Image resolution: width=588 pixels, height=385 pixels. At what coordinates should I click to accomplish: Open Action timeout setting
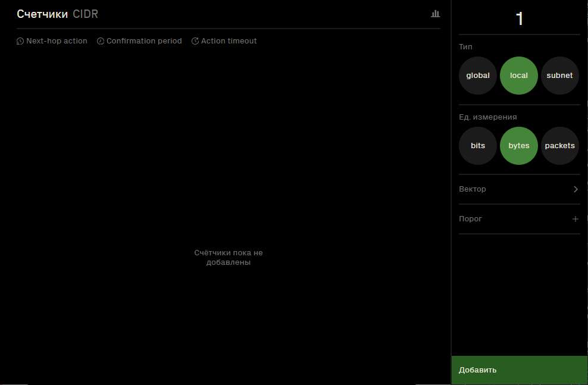click(224, 41)
